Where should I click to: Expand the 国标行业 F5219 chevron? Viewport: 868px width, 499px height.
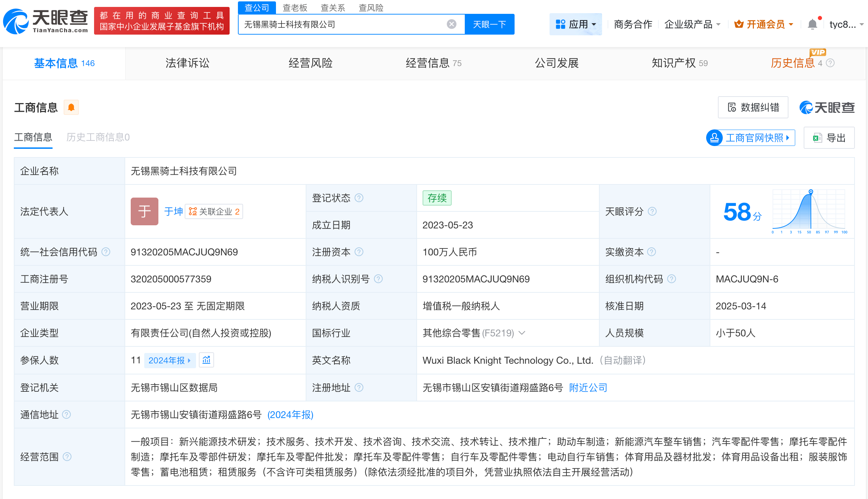522,333
